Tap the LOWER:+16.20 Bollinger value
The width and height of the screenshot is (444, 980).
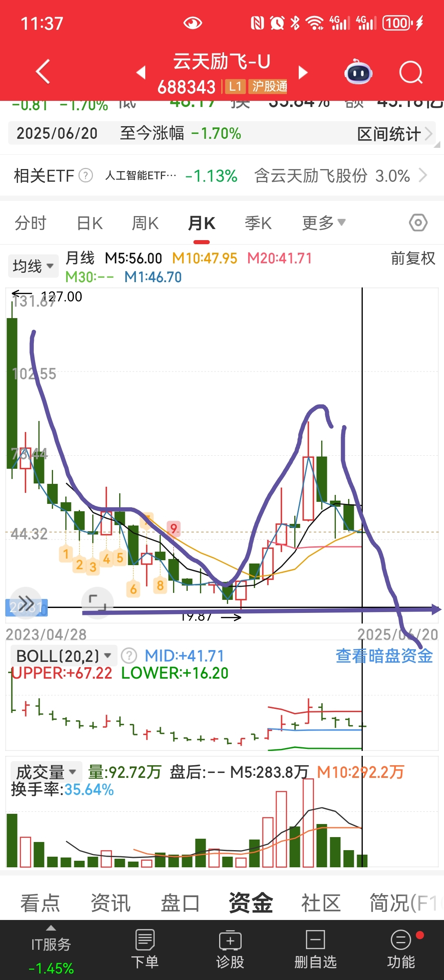pyautogui.click(x=175, y=673)
